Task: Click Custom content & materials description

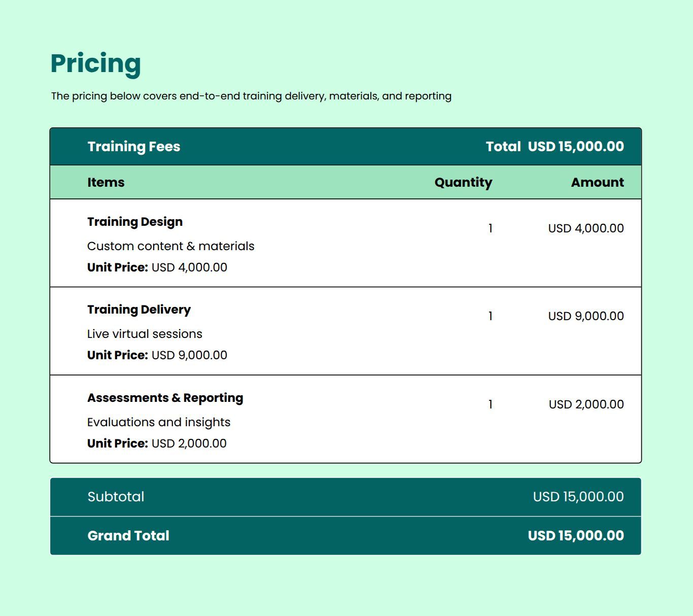Action: (x=170, y=246)
